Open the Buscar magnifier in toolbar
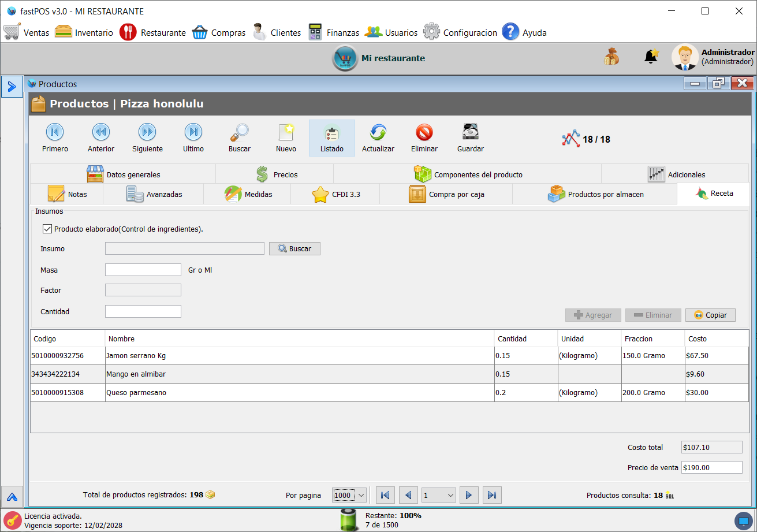Screen dimensions: 757x532 (239, 133)
